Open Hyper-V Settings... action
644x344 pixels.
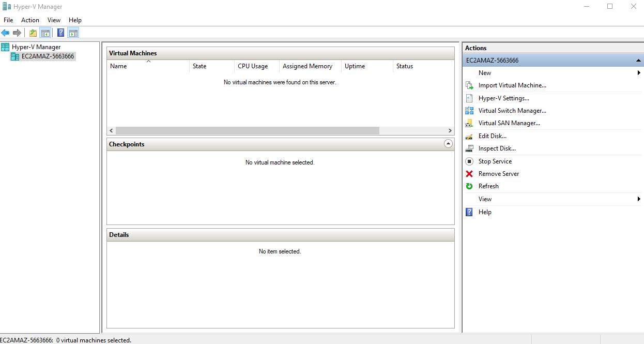point(504,98)
